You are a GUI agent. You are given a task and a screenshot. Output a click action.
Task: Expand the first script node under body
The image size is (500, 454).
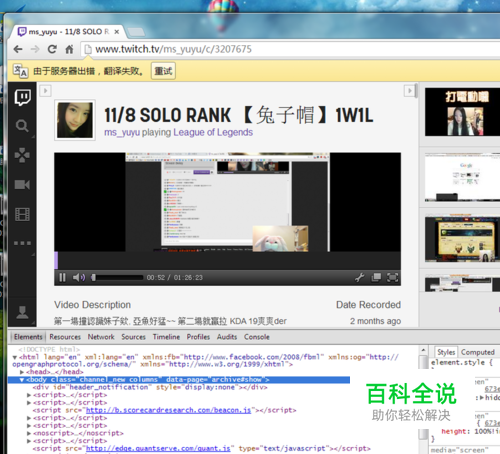[29, 395]
